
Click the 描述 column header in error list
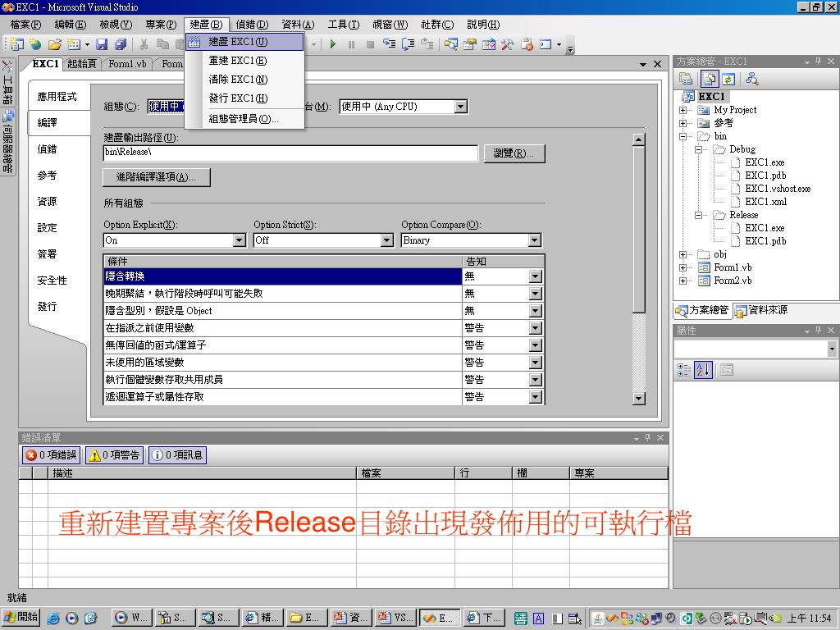[x=202, y=473]
